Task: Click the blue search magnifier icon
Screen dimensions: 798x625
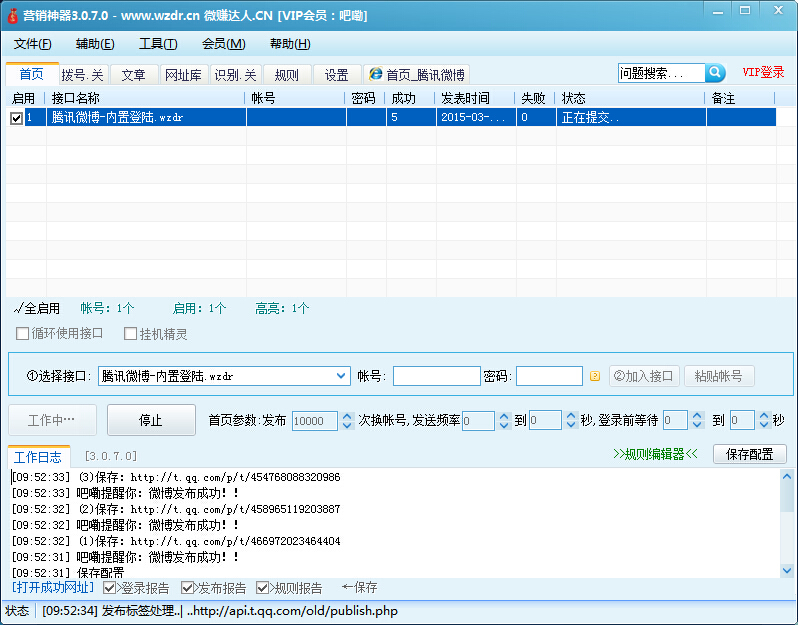Action: [715, 73]
